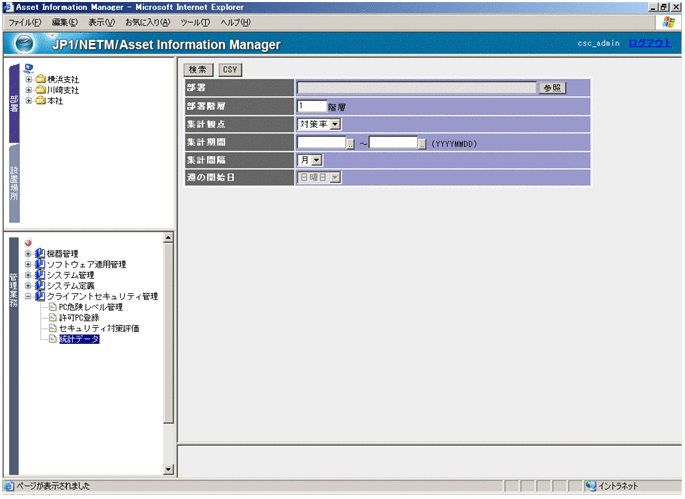This screenshot has height=499, width=685.
Task: Expand the ソフトウェア適用管理 node
Action: (x=29, y=264)
